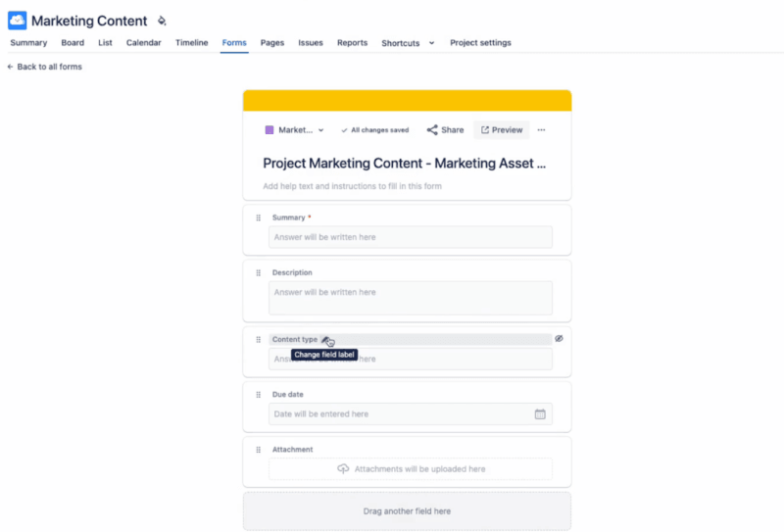Open the Pages tab
This screenshot has height=532, width=784.
pos(272,43)
